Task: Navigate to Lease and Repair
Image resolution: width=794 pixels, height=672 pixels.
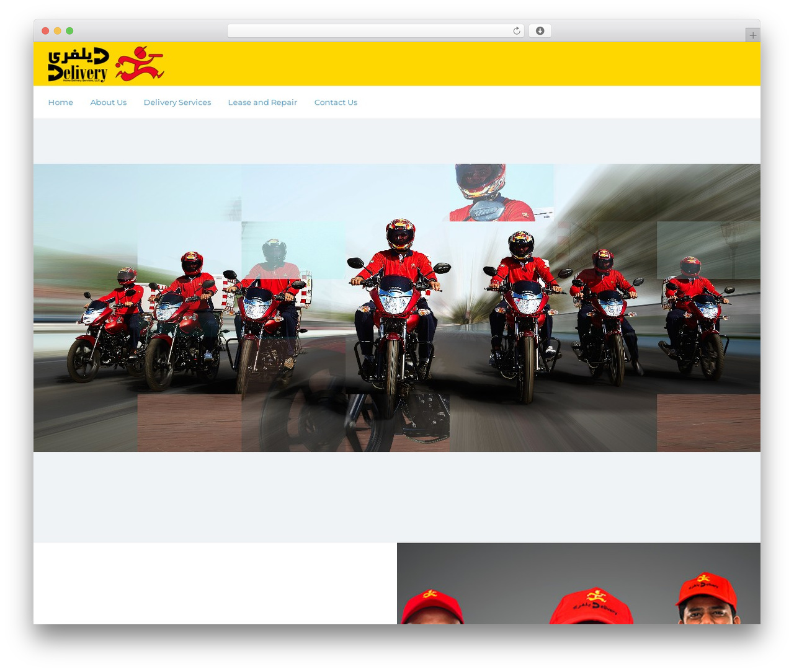Action: coord(262,102)
